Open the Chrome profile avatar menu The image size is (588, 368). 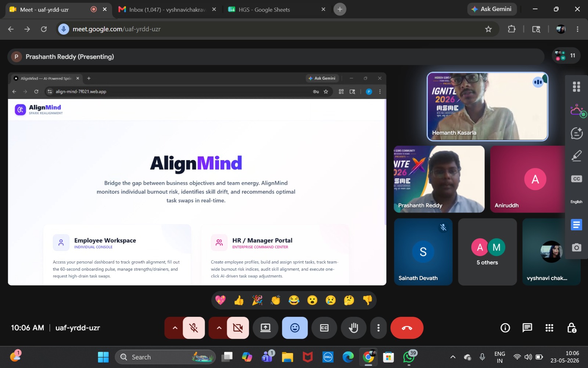[561, 29]
